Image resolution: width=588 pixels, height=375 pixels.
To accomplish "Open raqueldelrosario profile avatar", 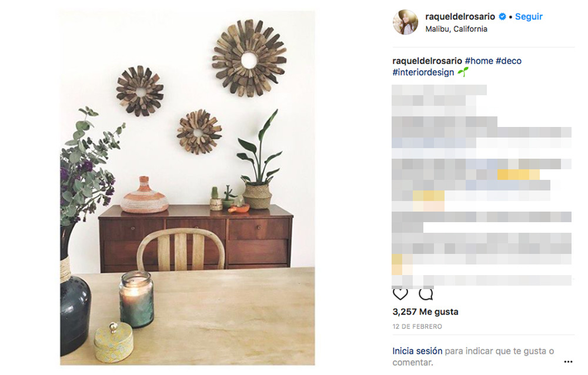I will [405, 22].
